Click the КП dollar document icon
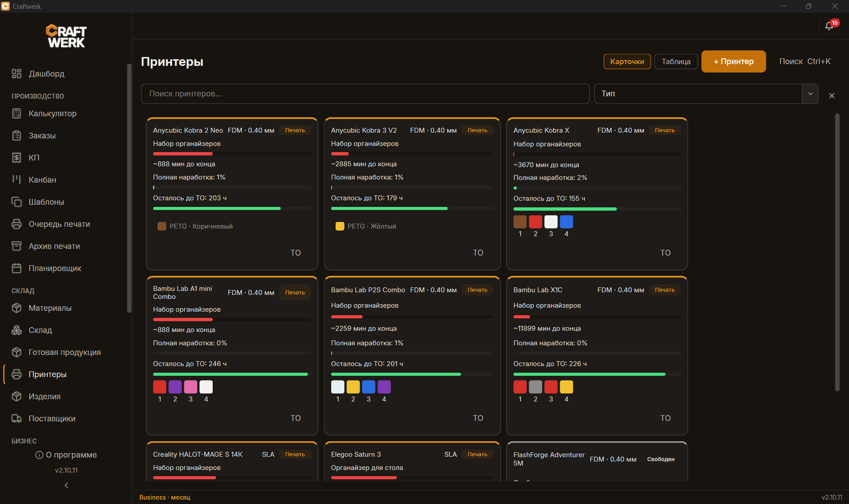This screenshot has height=504, width=849. click(x=16, y=158)
